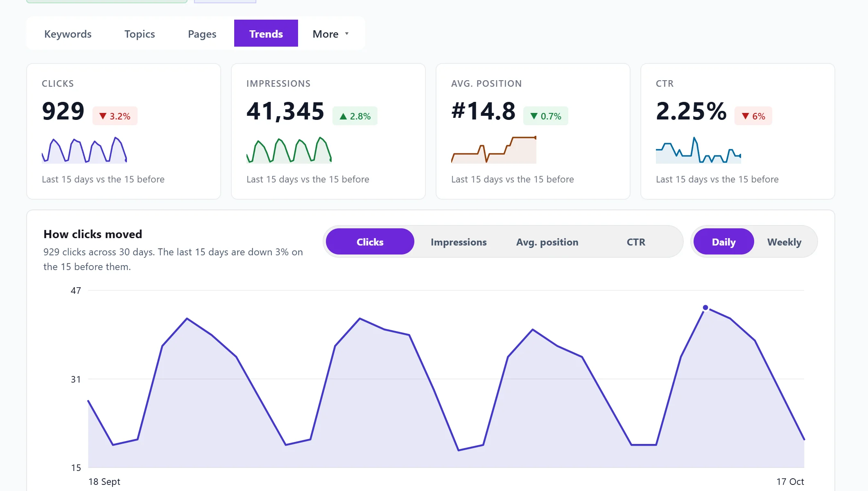The image size is (868, 491).
Task: Switch chart to Impressions metric
Action: [x=459, y=242]
